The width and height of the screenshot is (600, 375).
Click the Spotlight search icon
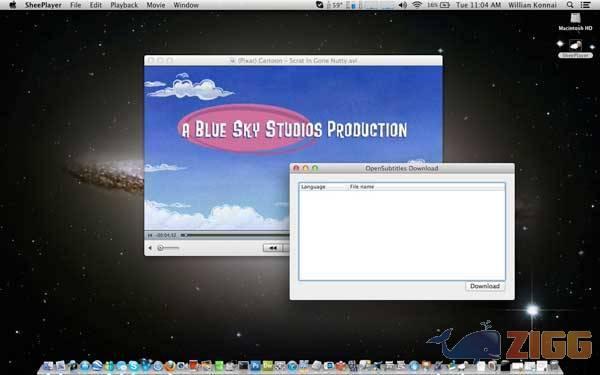[570, 5]
